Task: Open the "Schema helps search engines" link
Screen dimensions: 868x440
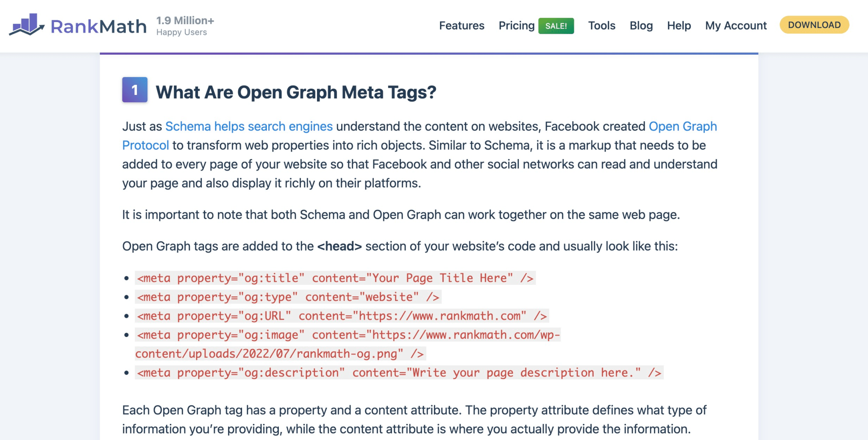Action: (x=248, y=126)
